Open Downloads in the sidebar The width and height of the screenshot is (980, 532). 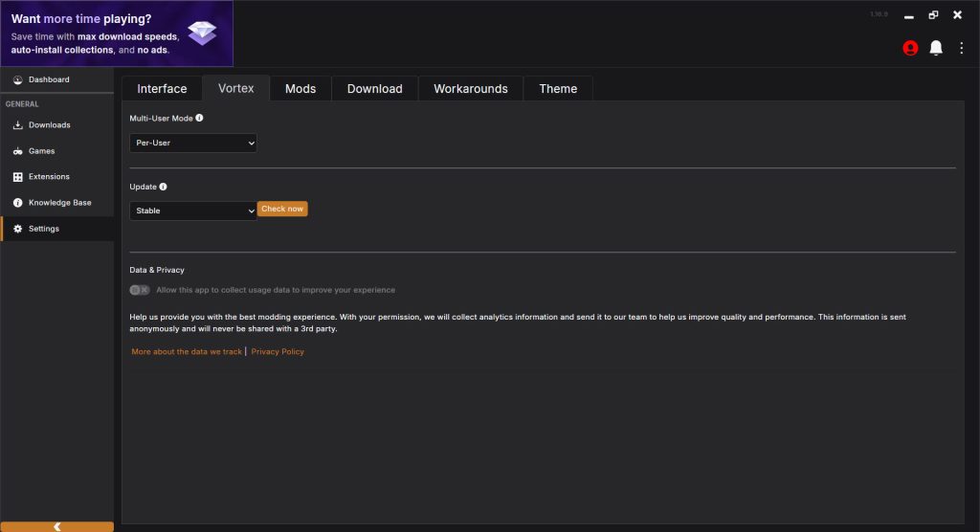pyautogui.click(x=56, y=125)
